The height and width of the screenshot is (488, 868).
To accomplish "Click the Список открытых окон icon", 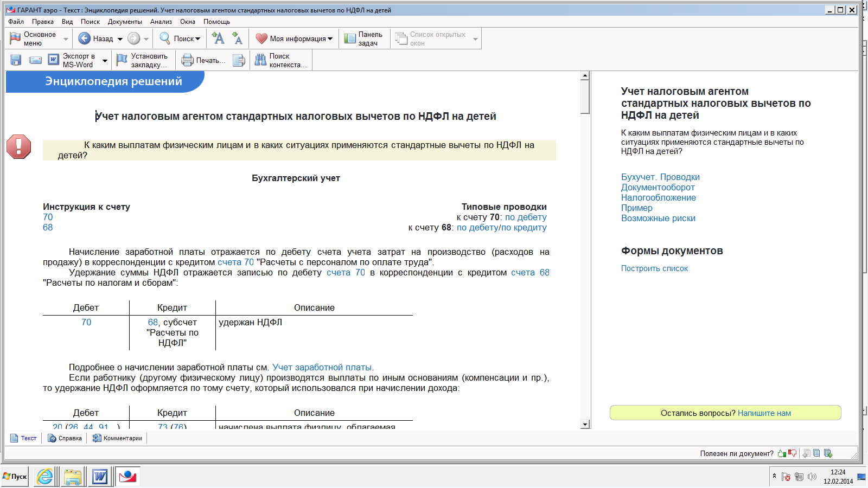I will tap(401, 38).
